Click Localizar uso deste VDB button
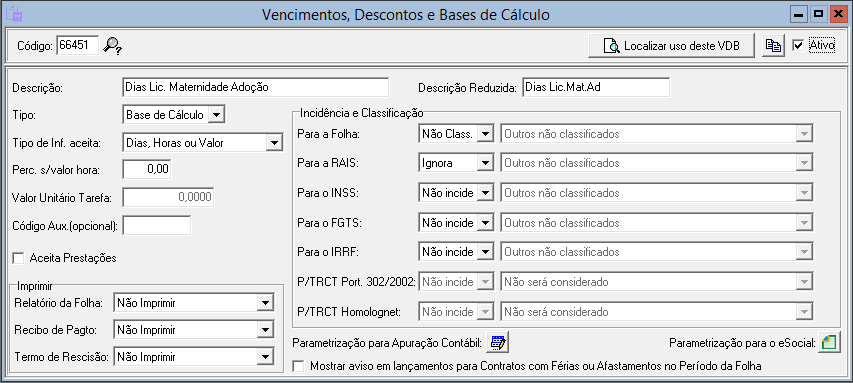This screenshot has height=383, width=853. (671, 46)
